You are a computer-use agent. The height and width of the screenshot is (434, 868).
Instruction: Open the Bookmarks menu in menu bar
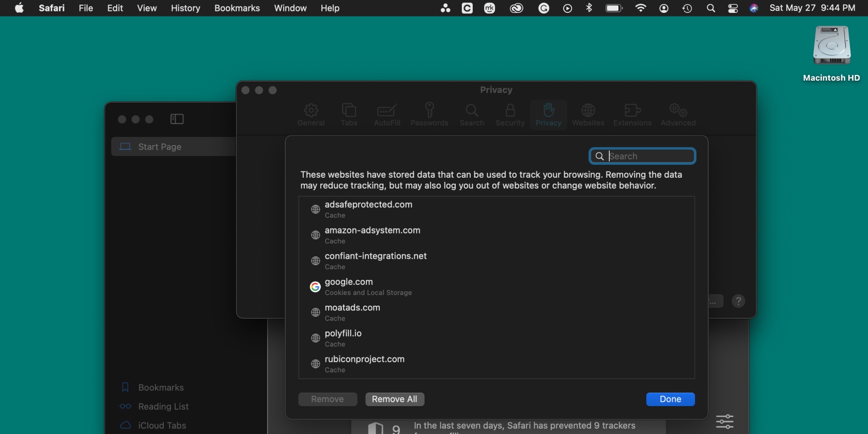pyautogui.click(x=237, y=8)
